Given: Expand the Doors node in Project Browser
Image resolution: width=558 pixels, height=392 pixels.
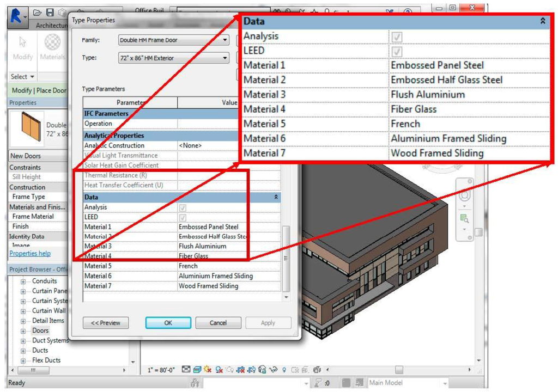Looking at the screenshot, I should [x=23, y=331].
